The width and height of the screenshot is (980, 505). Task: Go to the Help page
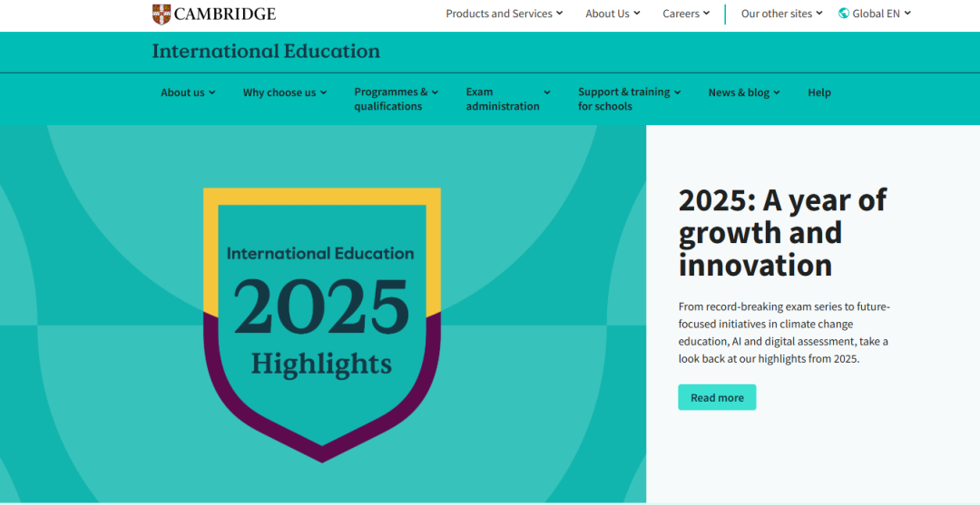pos(819,92)
